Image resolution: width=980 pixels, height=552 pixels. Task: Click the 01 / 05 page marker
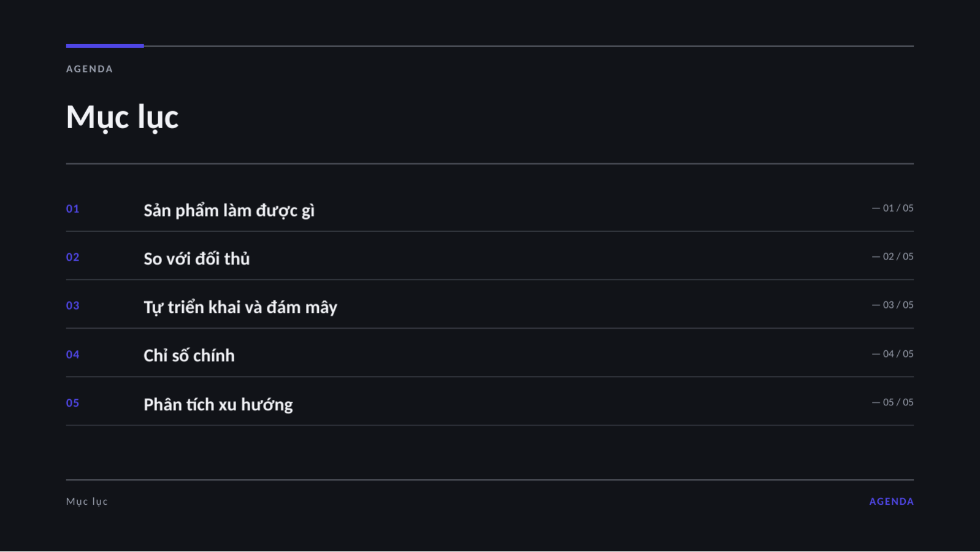pos(893,208)
